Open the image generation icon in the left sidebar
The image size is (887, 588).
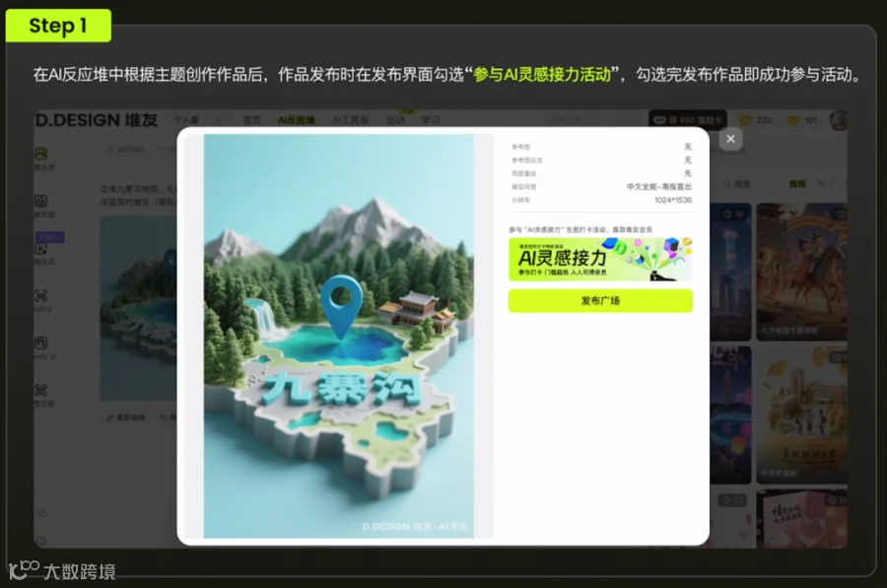41,154
